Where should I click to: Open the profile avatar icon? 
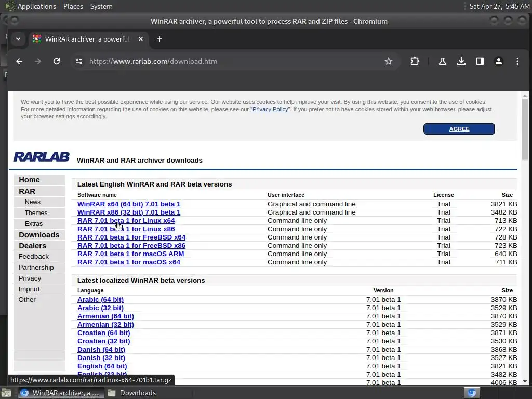point(498,61)
